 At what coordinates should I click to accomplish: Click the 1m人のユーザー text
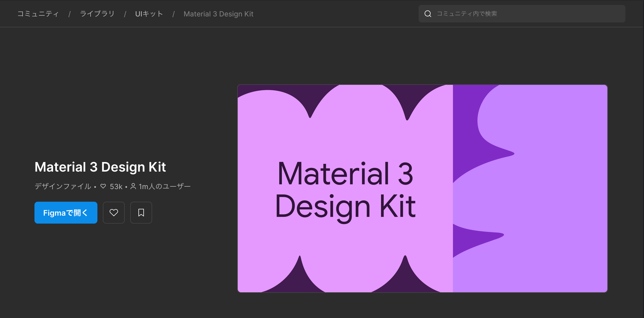164,187
